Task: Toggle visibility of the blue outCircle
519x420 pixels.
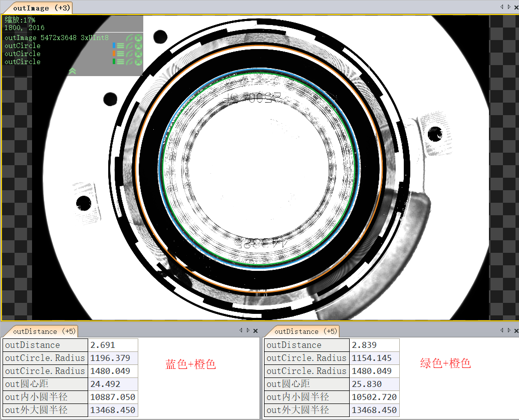Action: [x=130, y=46]
